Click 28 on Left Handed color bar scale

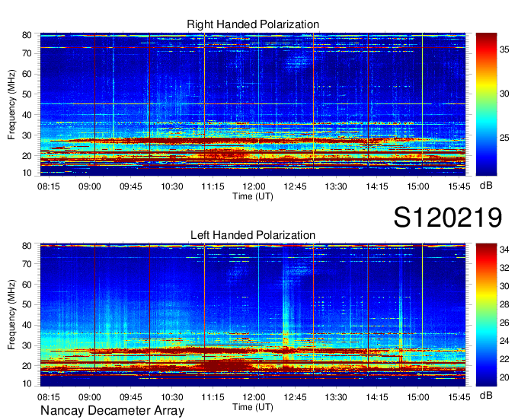[x=504, y=304]
